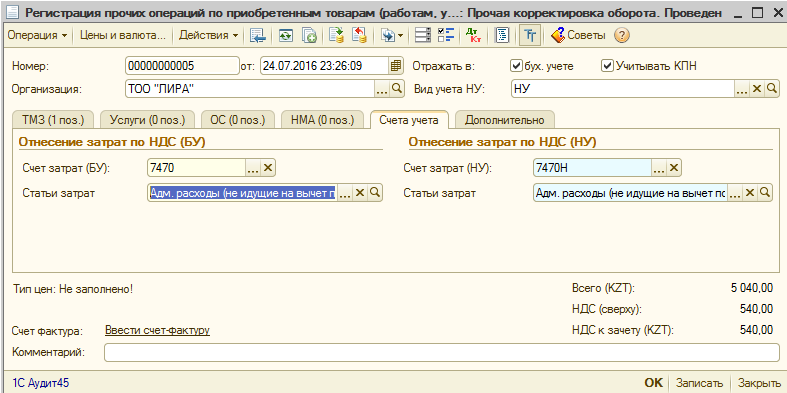This screenshot has width=787, height=393.
Task: Select the Счета учета tab
Action: 409,120
